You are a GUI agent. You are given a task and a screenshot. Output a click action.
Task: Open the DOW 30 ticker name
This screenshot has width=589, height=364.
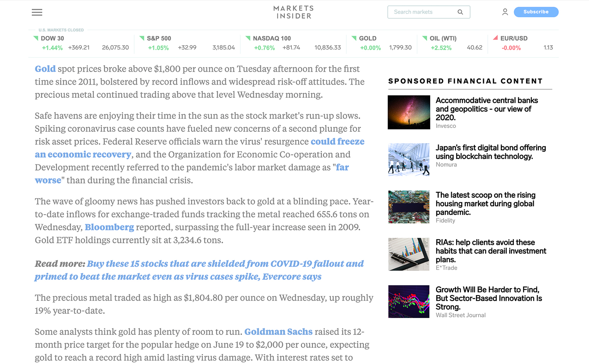[x=53, y=38]
